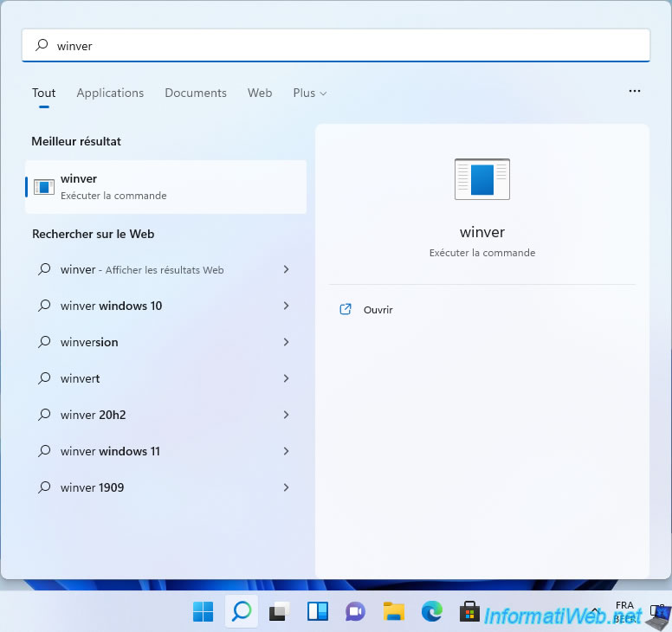The height and width of the screenshot is (632, 672).
Task: Expand arrow next to winver windows 10
Action: [x=287, y=306]
